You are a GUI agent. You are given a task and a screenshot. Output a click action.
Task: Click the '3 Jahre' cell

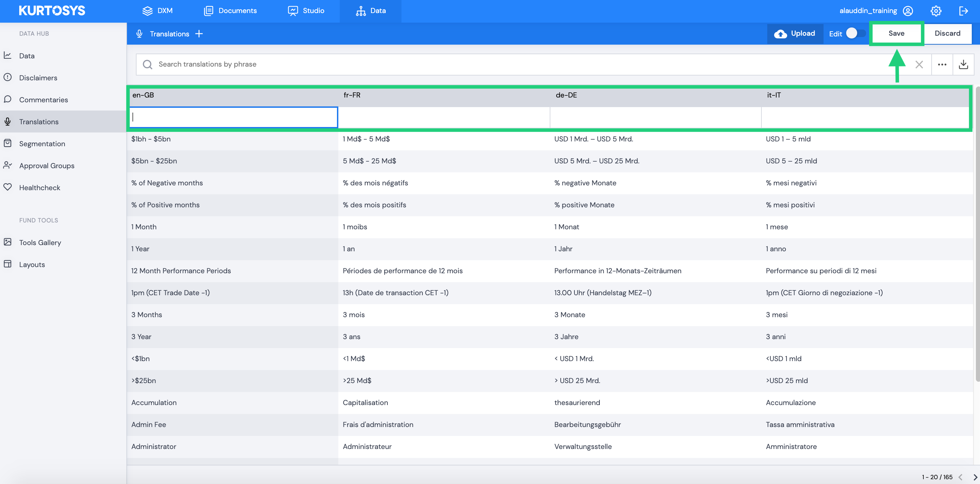point(655,337)
